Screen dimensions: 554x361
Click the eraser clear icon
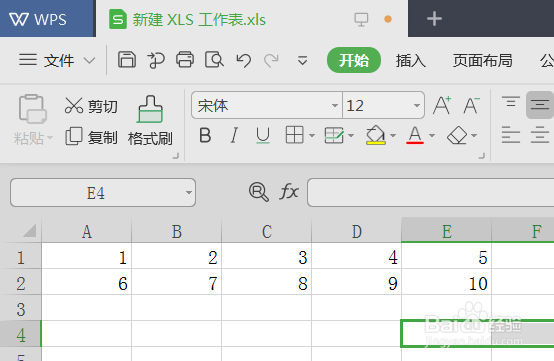coord(457,135)
